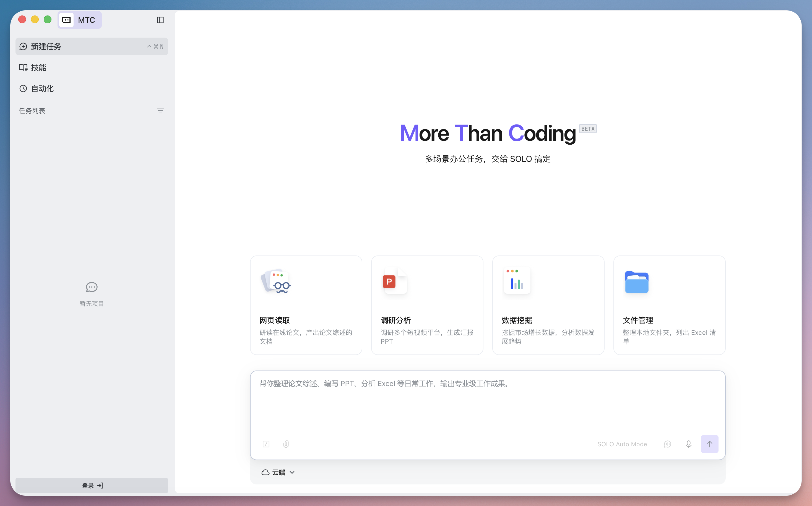Click the BETA badge
The image size is (812, 506).
pyautogui.click(x=588, y=129)
